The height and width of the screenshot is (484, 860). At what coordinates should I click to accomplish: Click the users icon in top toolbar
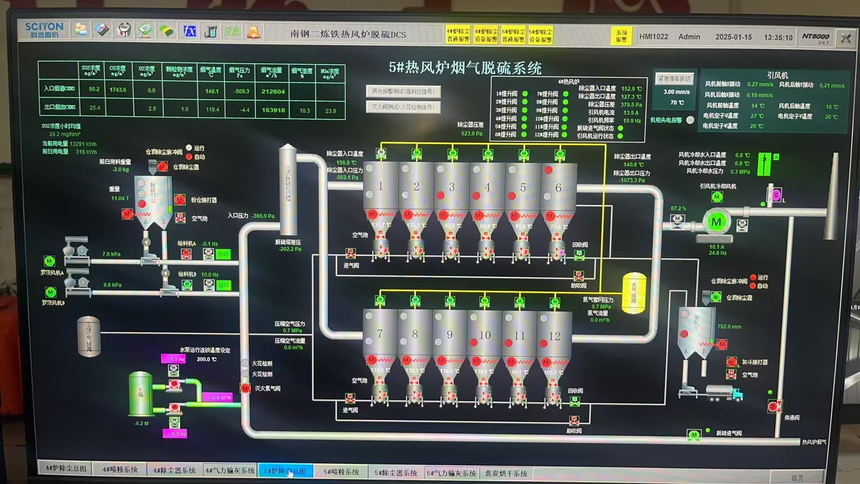point(81,30)
